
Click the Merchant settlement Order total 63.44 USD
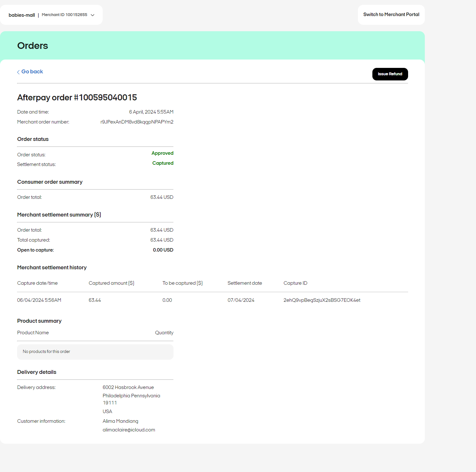[162, 230]
